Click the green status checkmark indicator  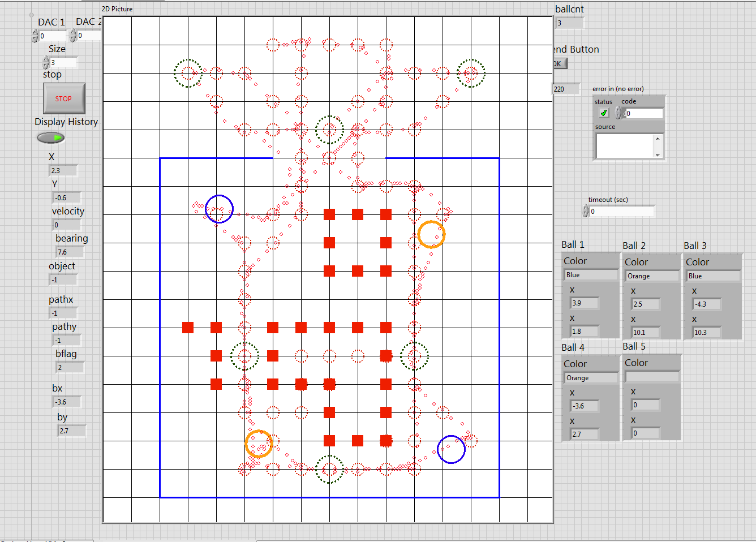[603, 113]
